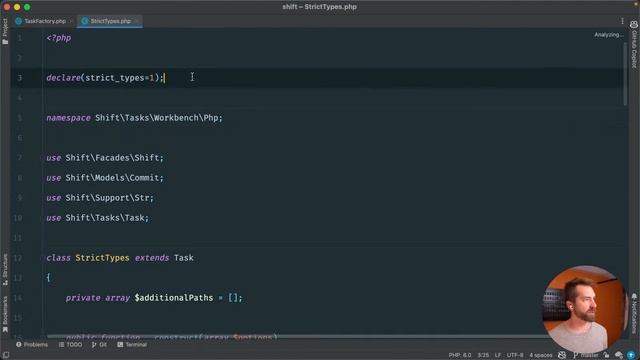Screen dimensions: 640x360
Task: Click the $additionalPaths property
Action: 174,298
